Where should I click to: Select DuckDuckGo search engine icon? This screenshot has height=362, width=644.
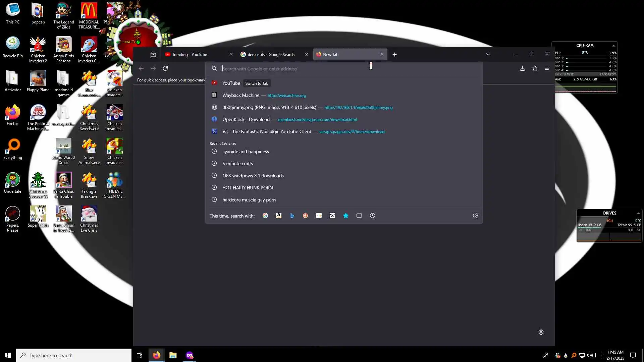305,216
